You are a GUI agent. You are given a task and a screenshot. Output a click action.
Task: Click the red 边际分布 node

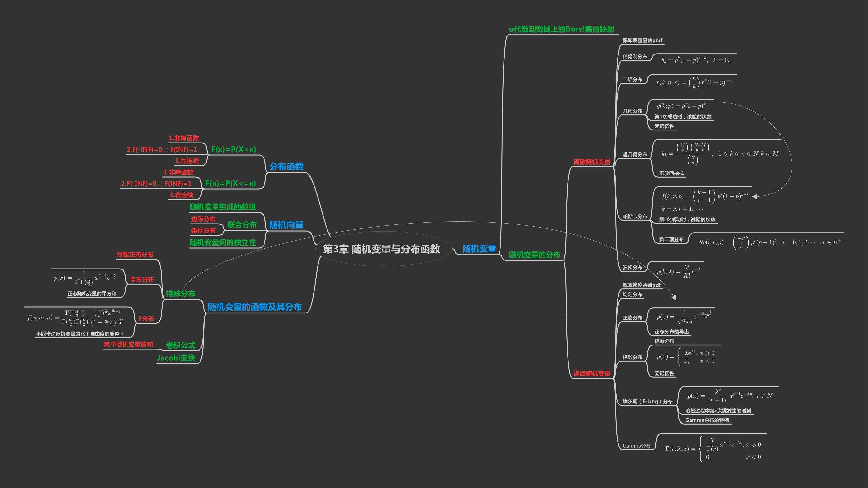203,219
